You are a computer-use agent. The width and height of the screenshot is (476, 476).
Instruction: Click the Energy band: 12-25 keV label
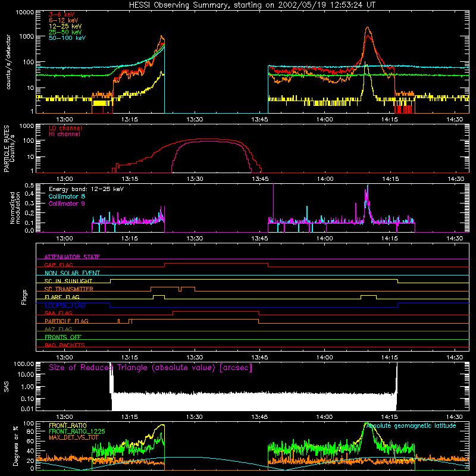coord(86,189)
